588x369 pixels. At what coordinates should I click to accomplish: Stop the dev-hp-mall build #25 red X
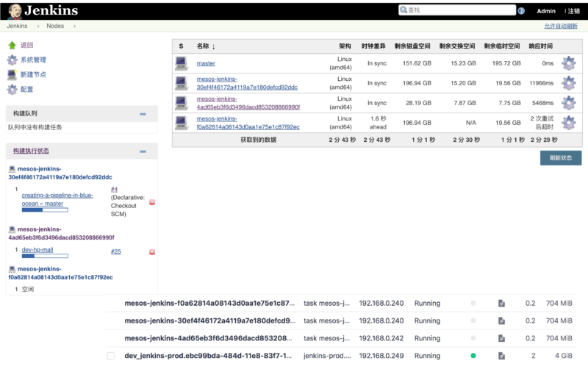pos(152,252)
